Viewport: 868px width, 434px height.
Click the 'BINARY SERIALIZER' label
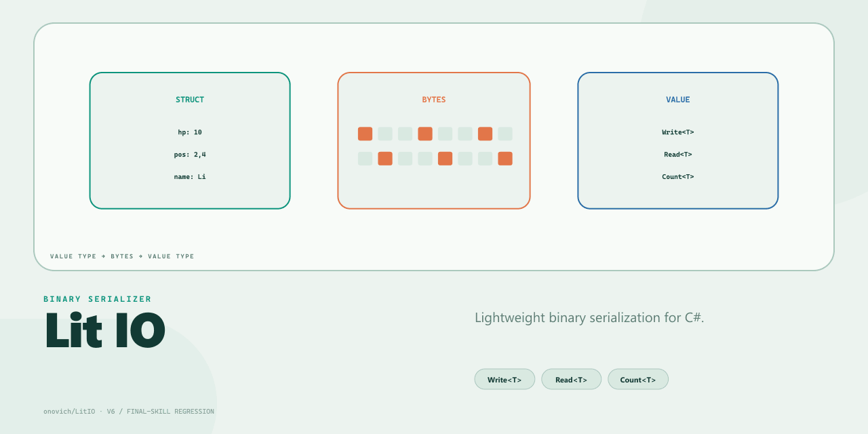[x=98, y=299]
